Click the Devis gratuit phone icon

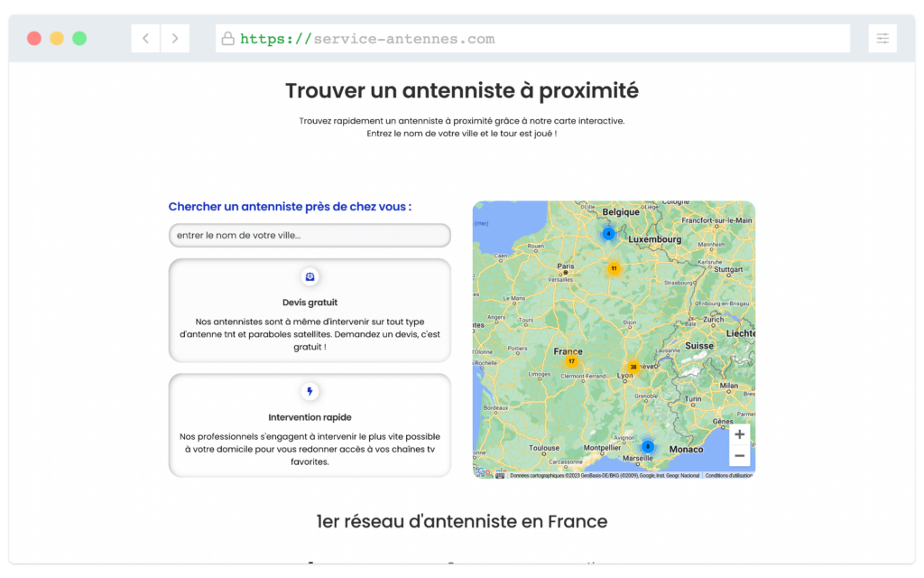click(x=310, y=276)
